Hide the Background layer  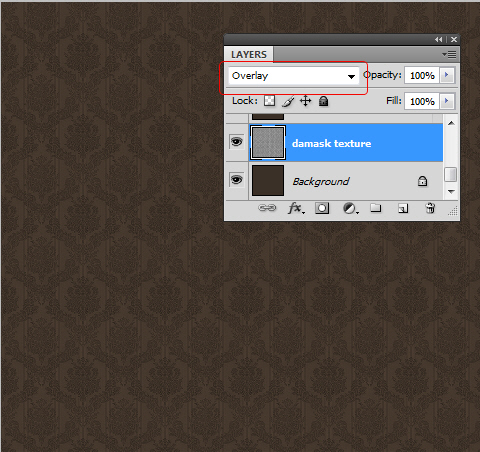237,180
